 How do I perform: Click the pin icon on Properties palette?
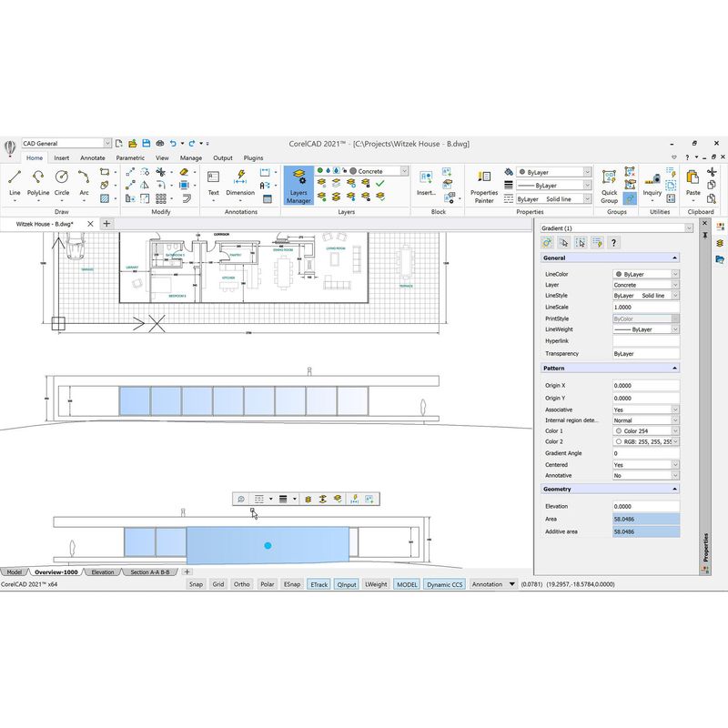(704, 236)
